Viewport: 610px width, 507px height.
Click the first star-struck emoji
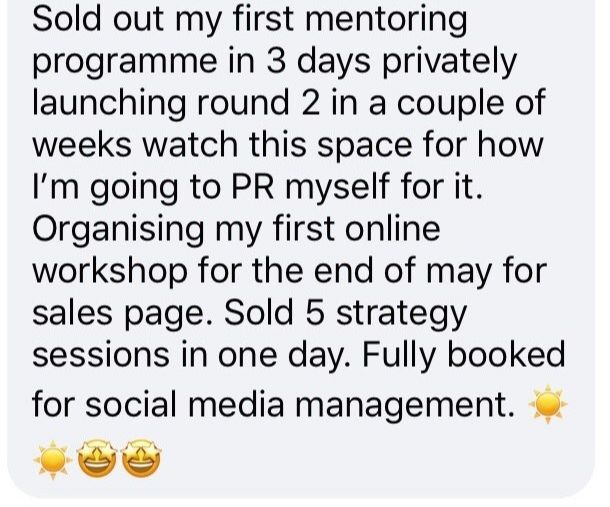[x=97, y=458]
